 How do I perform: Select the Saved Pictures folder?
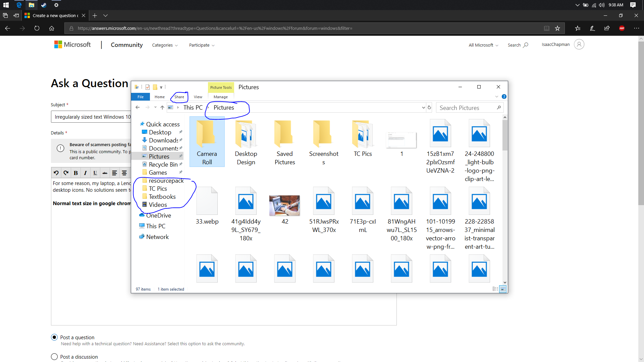(285, 143)
